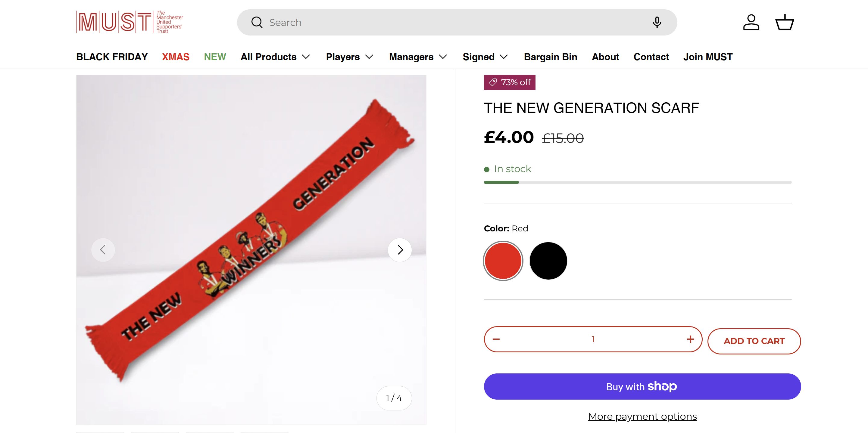Click the search magnifier icon
The width and height of the screenshot is (868, 433).
tap(257, 23)
